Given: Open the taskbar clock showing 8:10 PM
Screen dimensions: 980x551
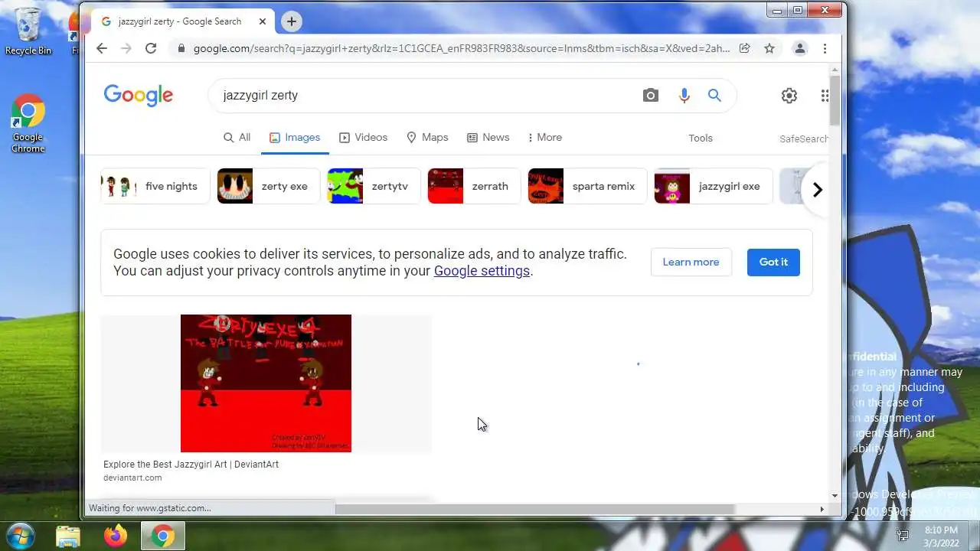Looking at the screenshot, I should pyautogui.click(x=941, y=536).
